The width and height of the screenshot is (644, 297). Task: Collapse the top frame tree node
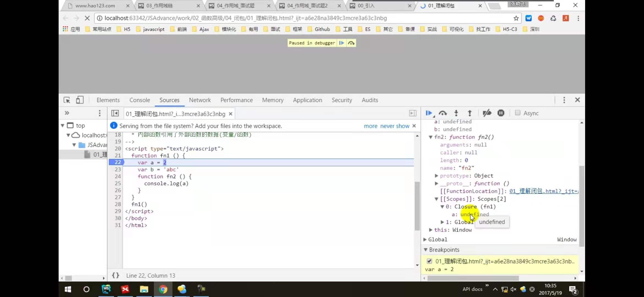point(62,125)
